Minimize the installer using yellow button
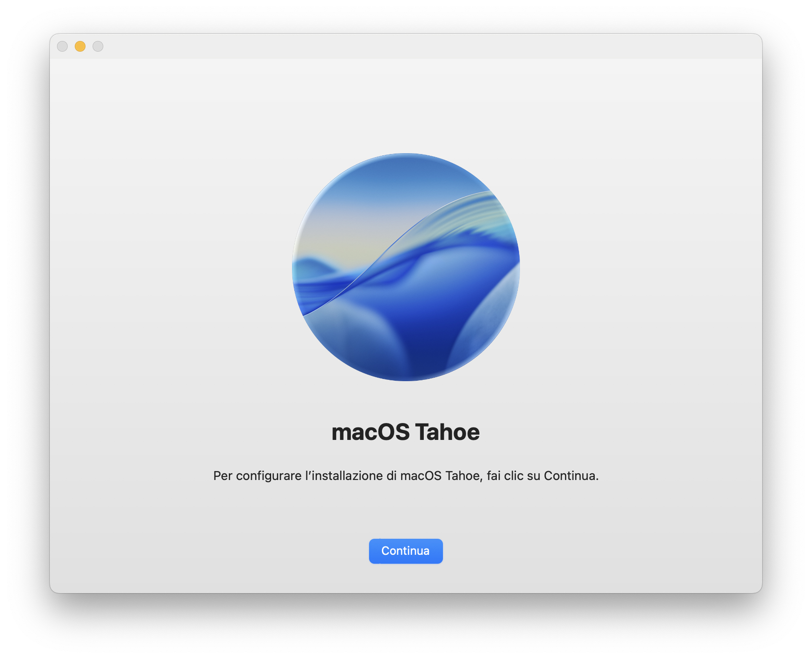The width and height of the screenshot is (812, 659). [80, 45]
